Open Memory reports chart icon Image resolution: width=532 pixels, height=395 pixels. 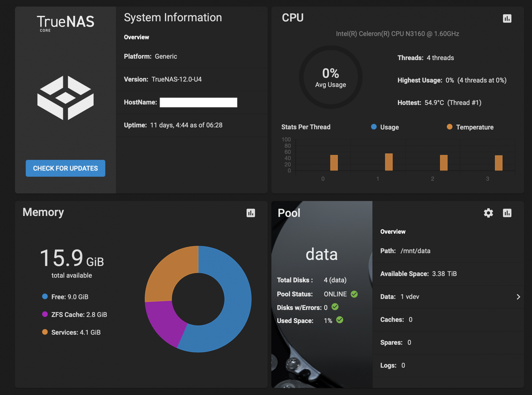(x=251, y=213)
